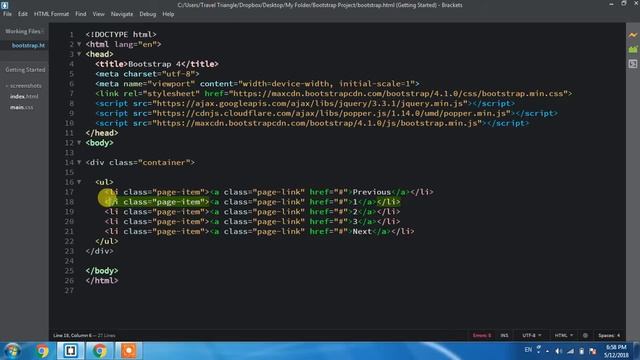Image resolution: width=640 pixels, height=360 pixels.
Task: Open the Navigate menu
Action: (122, 14)
